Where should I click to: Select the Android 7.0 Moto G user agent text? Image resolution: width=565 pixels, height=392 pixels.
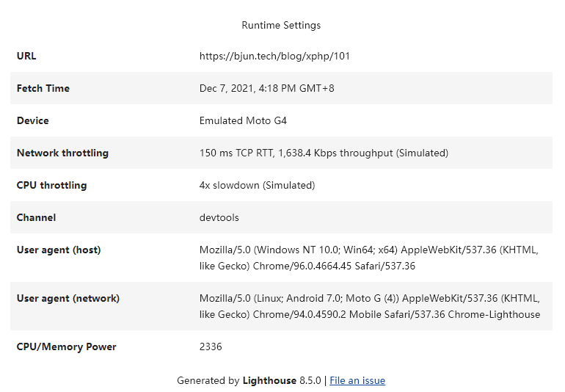click(369, 306)
